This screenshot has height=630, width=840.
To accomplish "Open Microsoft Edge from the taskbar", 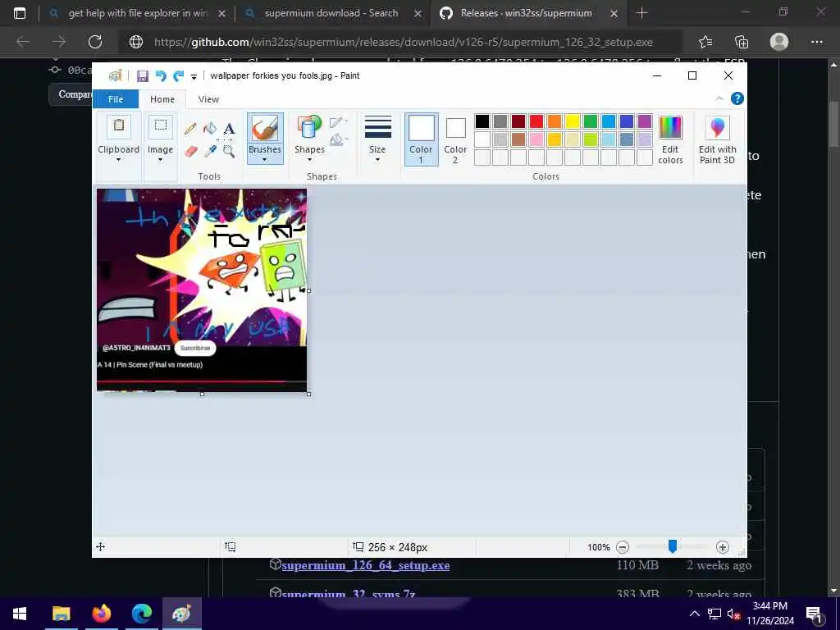I will coord(141,614).
